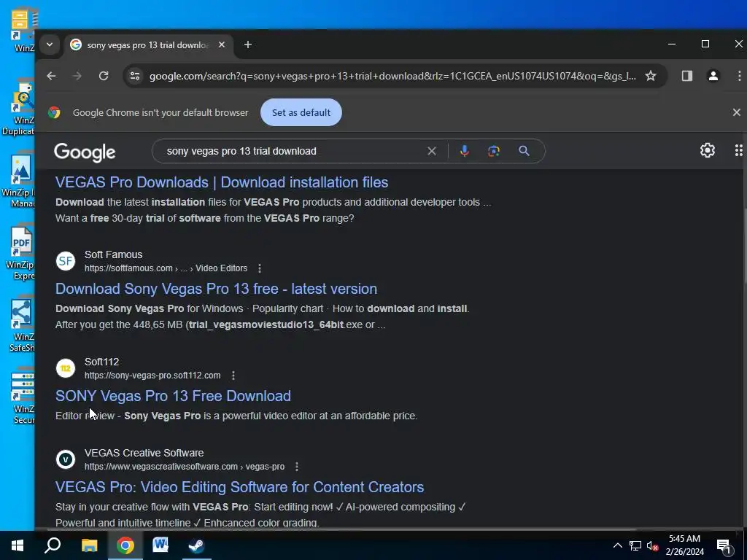Search by image with Google Lens icon
Screen dimensions: 747x560
[494, 151]
